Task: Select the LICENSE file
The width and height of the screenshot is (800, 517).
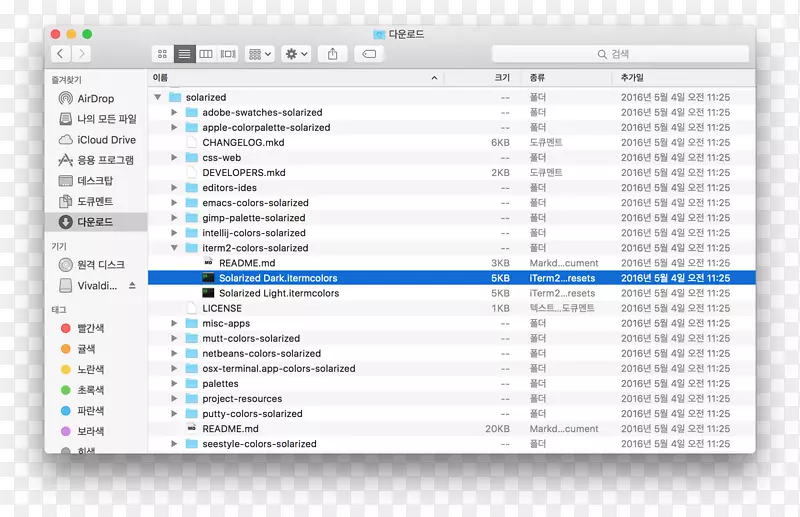Action: click(x=452, y=308)
